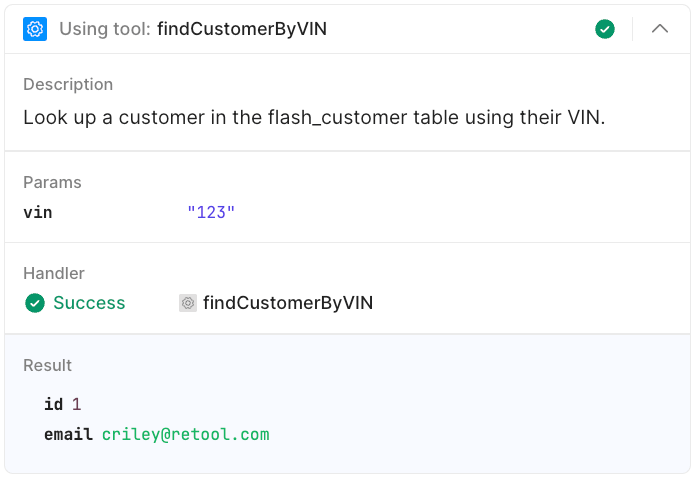Click the flash_customer description text
Image resolution: width=694 pixels, height=480 pixels.
pyautogui.click(x=314, y=117)
